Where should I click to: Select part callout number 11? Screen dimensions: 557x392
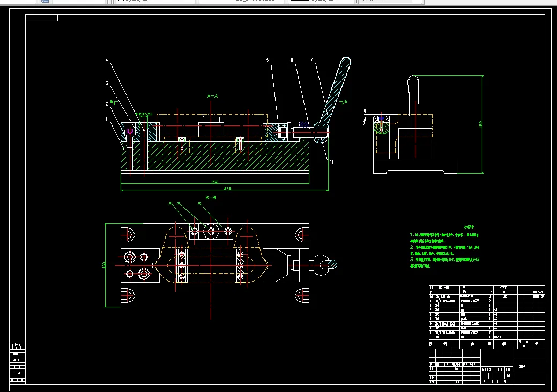click(x=332, y=161)
